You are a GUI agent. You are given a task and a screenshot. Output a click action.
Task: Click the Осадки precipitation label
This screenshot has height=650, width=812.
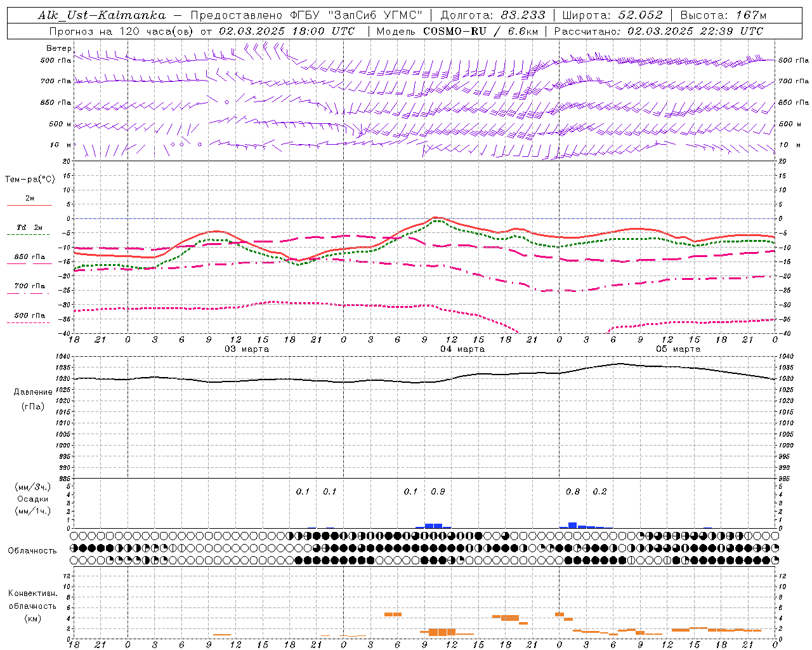(33, 499)
